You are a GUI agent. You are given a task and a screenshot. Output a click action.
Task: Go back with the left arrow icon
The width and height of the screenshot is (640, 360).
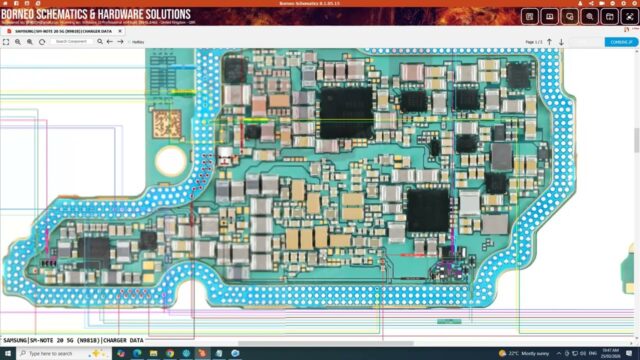tap(110, 42)
